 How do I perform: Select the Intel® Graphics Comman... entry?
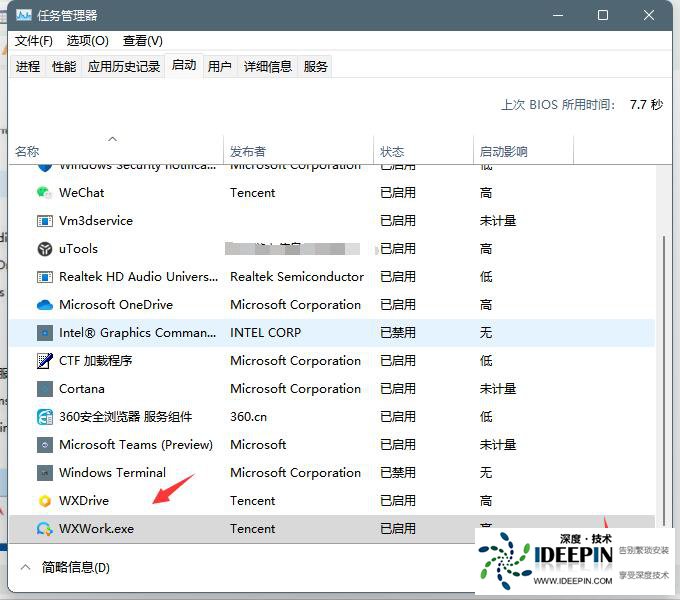137,333
